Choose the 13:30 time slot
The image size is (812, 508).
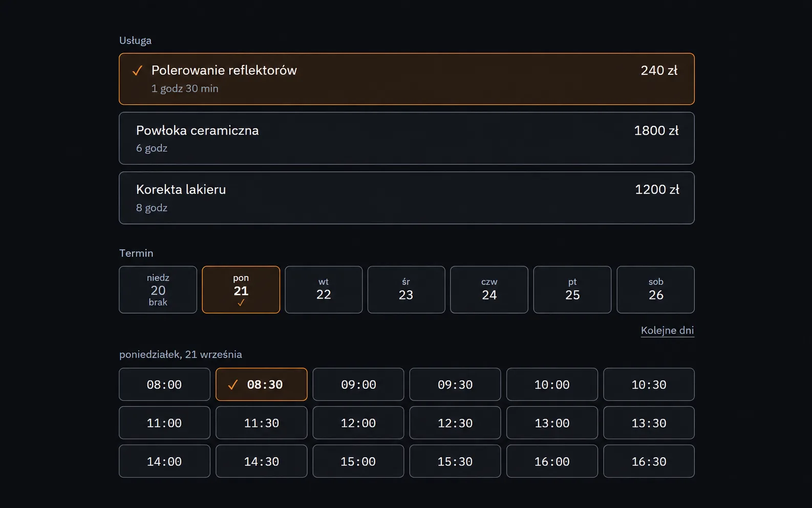pos(649,422)
